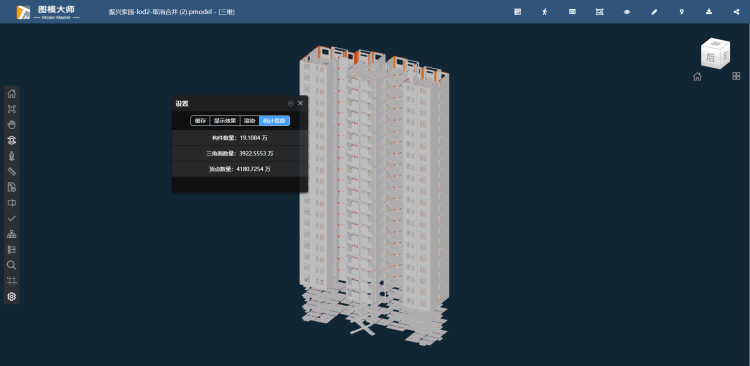Toggle the grid icon in left sidebar
Image resolution: width=750 pixels, height=366 pixels.
[x=11, y=281]
